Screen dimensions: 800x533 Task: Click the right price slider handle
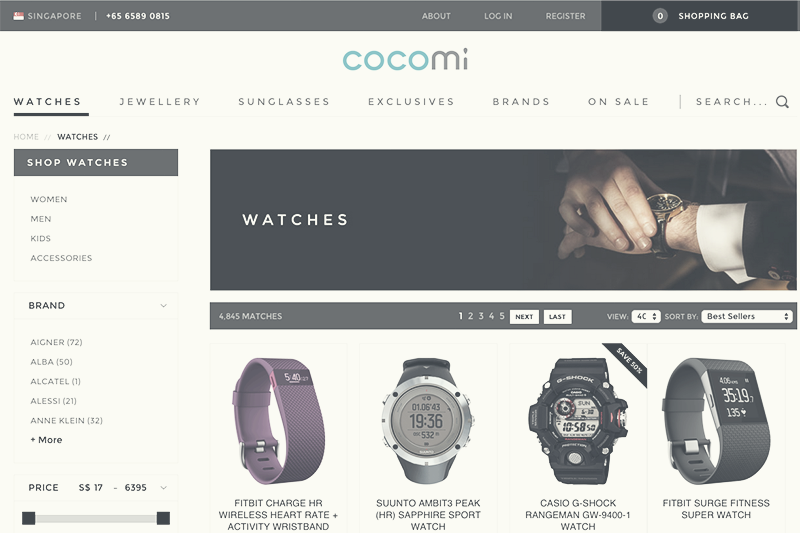163,518
